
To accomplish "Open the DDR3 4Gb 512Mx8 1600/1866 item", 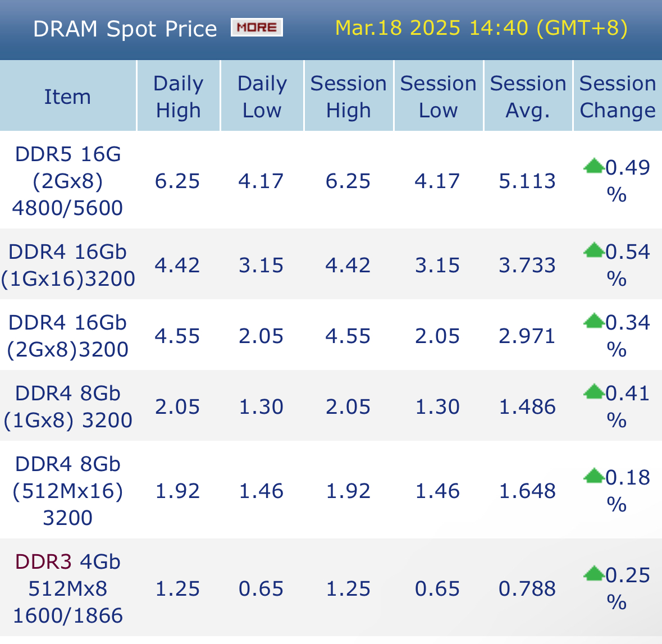I will [67, 588].
